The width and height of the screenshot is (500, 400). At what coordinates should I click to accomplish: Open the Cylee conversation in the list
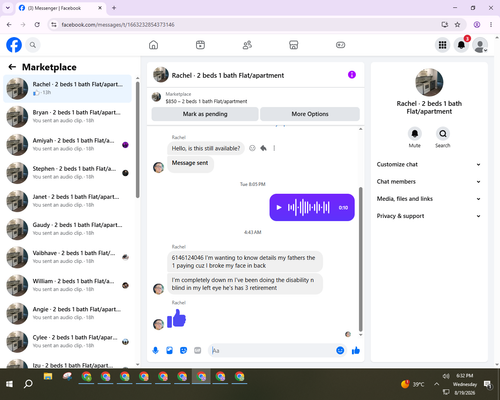click(x=67, y=341)
